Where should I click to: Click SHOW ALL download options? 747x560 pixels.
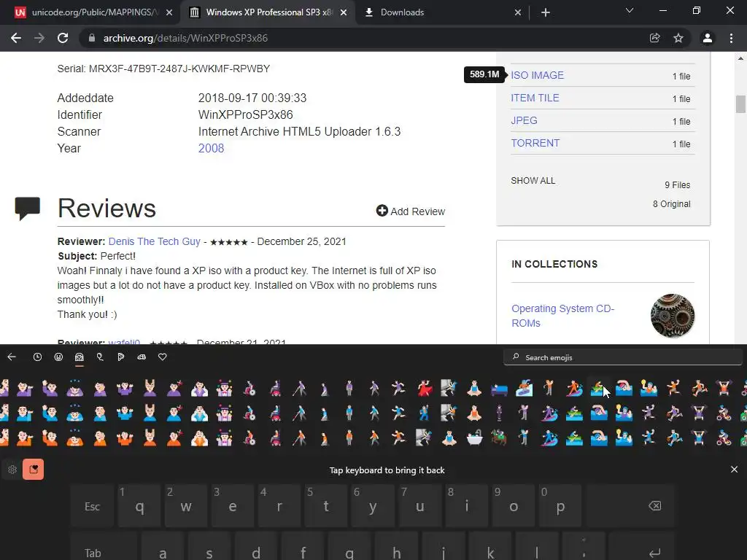(x=533, y=181)
